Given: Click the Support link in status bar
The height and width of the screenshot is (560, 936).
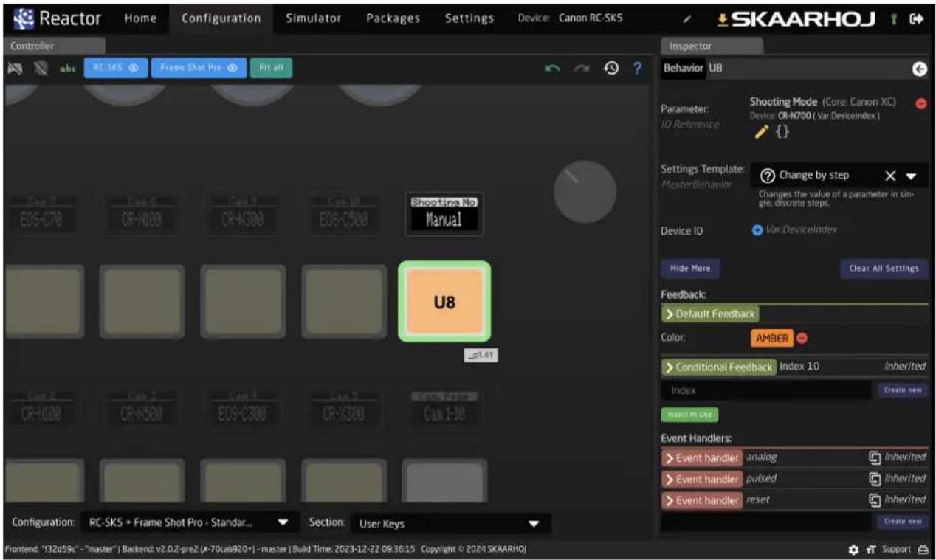Looking at the screenshot, I should point(896,550).
